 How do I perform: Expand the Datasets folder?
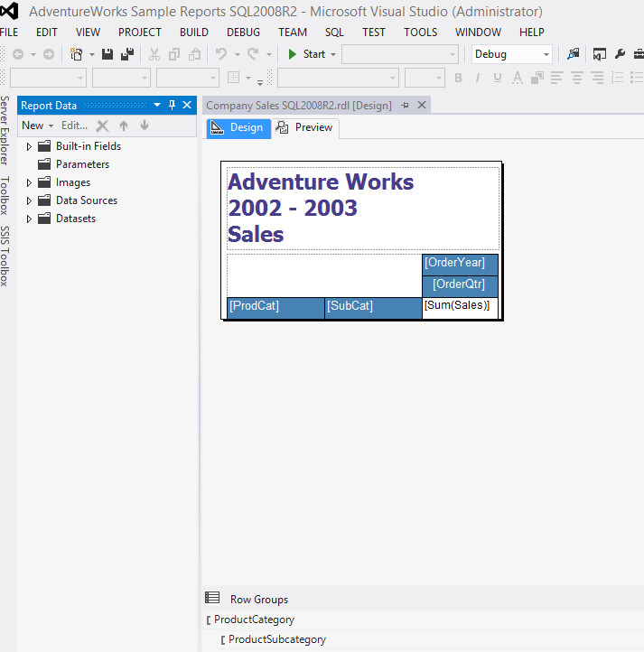pyautogui.click(x=29, y=219)
